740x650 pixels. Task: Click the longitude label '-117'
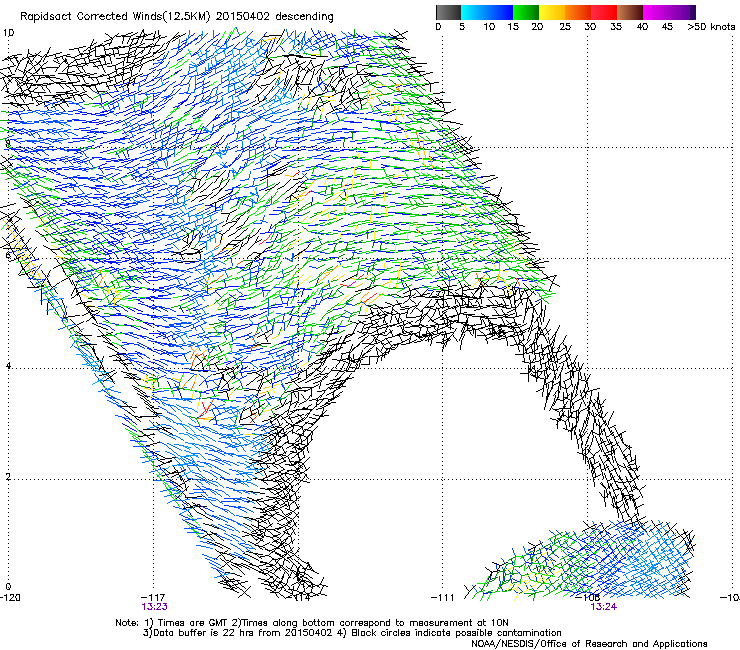coord(153,598)
